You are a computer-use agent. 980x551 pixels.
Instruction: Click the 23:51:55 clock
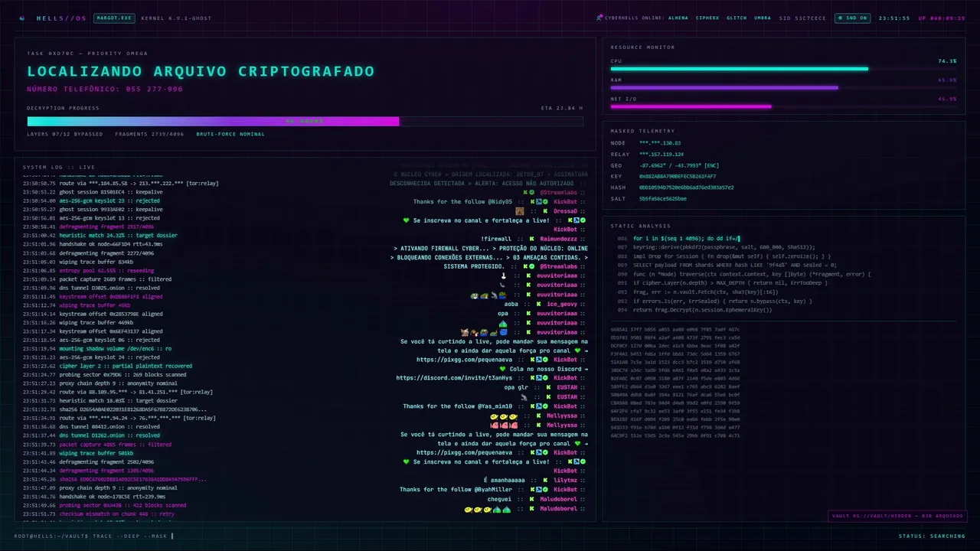[894, 18]
